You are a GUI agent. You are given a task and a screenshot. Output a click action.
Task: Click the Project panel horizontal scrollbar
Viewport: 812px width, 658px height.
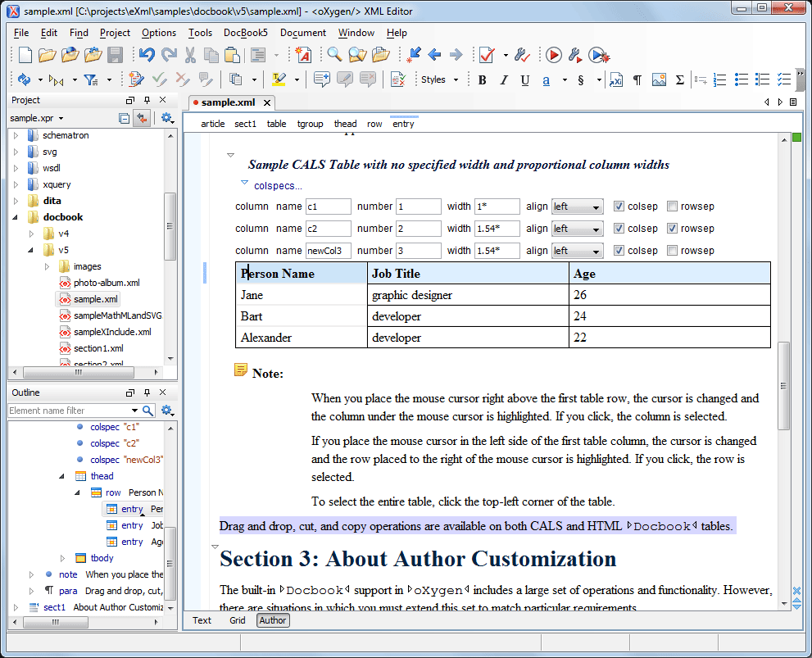tap(78, 372)
